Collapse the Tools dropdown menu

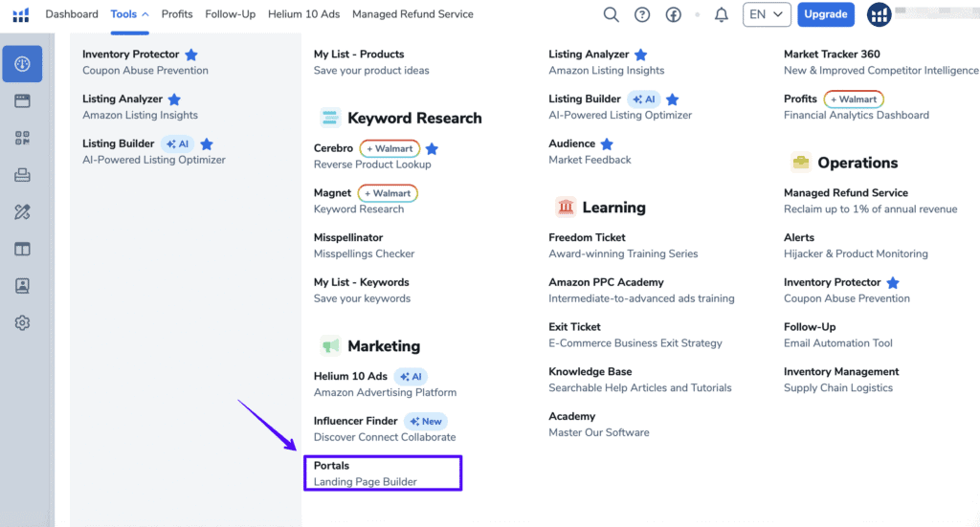[x=129, y=14]
